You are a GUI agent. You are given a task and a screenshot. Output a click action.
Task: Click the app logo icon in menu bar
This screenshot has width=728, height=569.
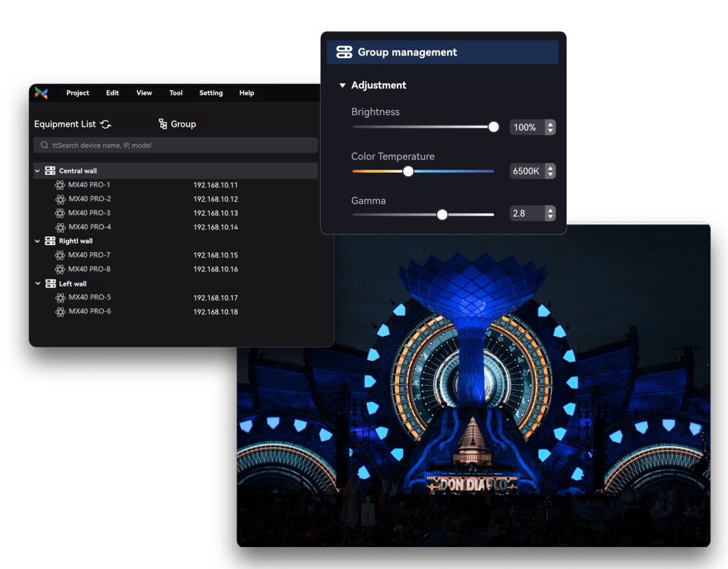41,93
